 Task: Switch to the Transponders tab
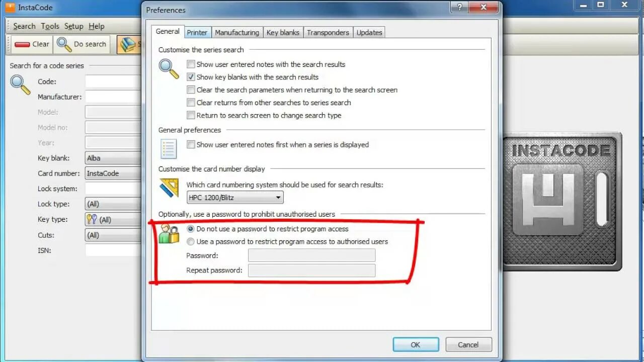pyautogui.click(x=328, y=32)
